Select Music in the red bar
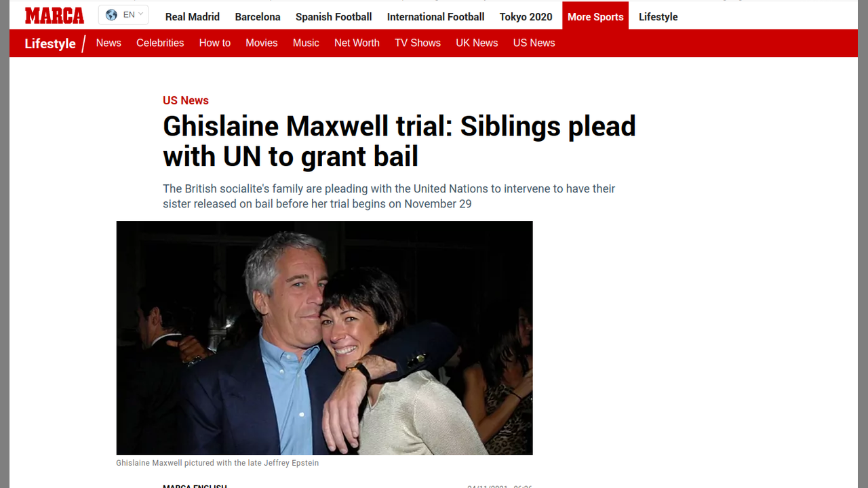 click(x=306, y=43)
